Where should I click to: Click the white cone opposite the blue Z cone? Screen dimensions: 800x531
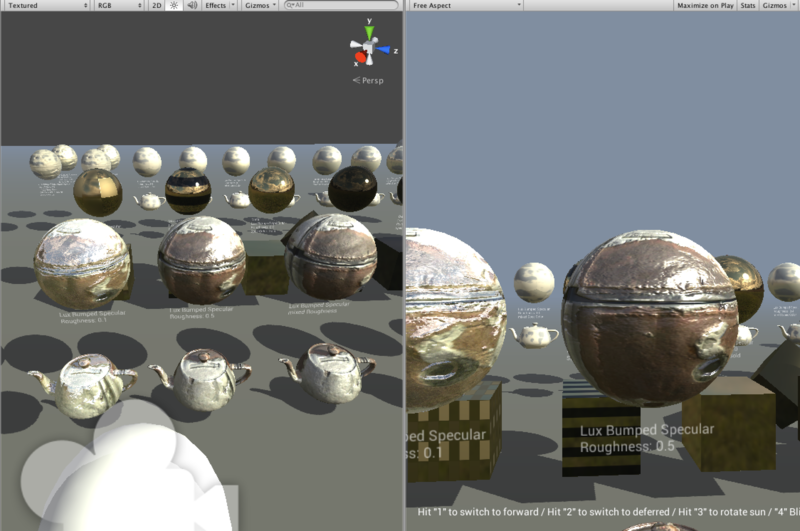(x=356, y=45)
